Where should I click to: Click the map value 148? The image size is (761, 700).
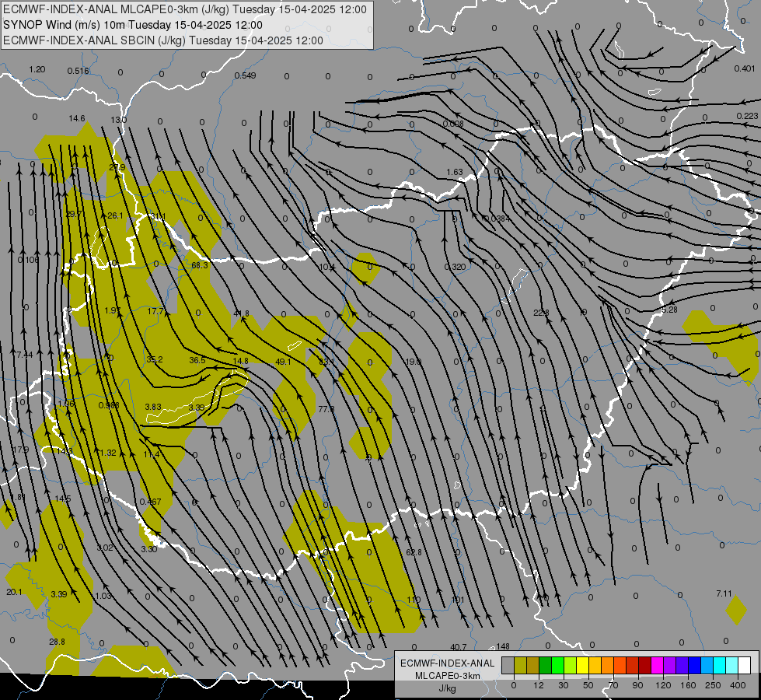pyautogui.click(x=503, y=646)
